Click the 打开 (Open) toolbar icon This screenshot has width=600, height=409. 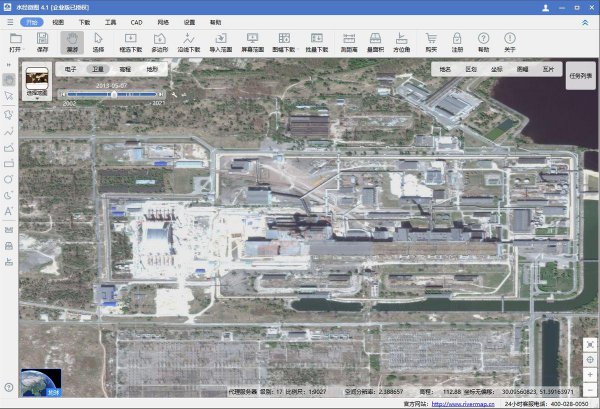14,41
